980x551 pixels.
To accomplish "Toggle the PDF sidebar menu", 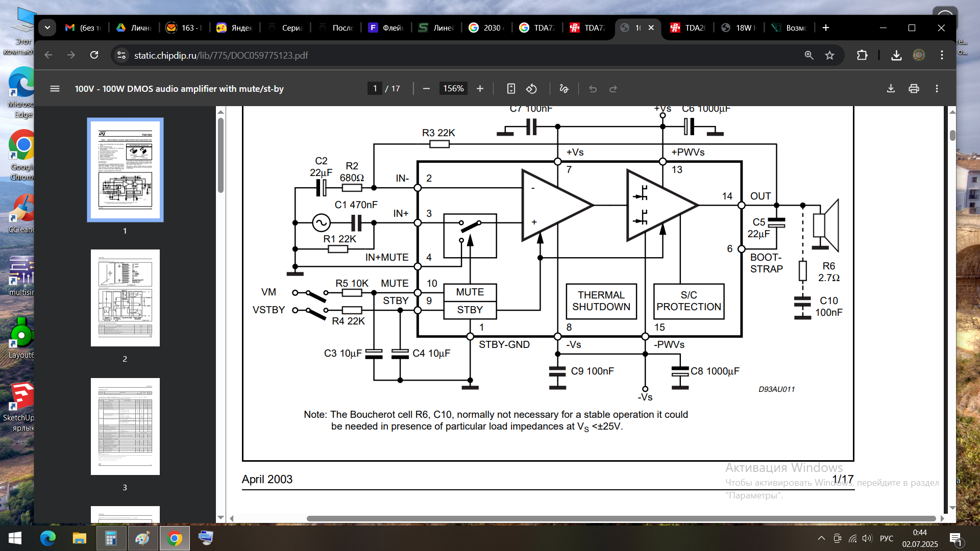I will pos(55,89).
